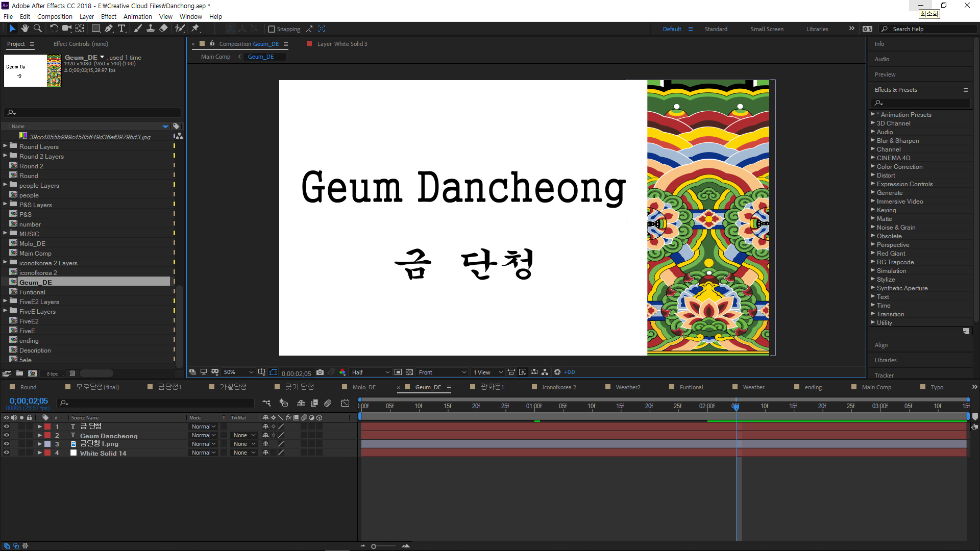Select the Eraser tool
Screen dimensions: 980x551
point(163,29)
